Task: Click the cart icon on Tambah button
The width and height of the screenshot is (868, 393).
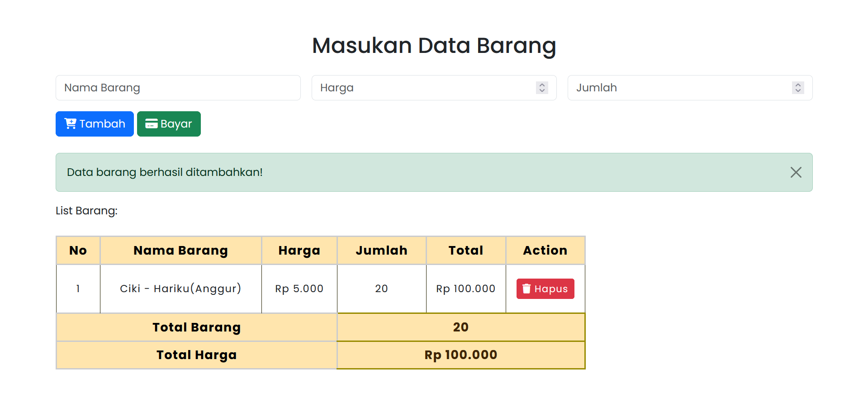Action: click(x=70, y=123)
